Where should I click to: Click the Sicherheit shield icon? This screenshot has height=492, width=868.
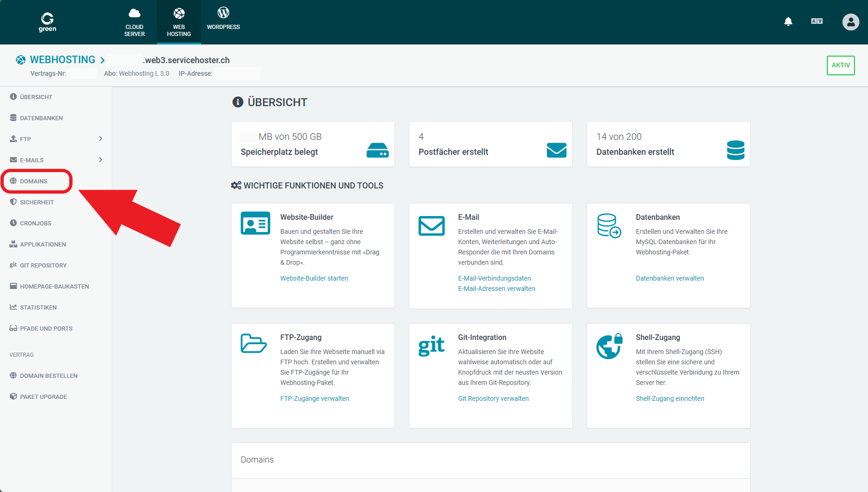[13, 202]
